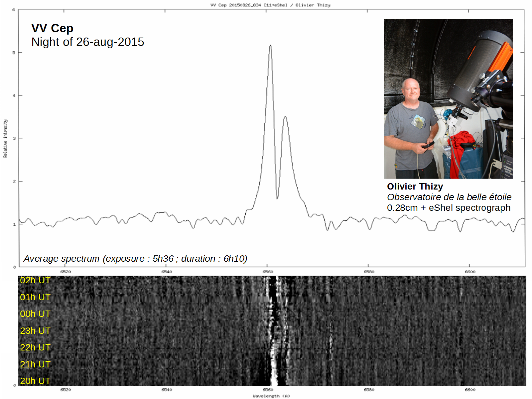Select the "23h UT" time marker
Image resolution: width=532 pixels, height=399 pixels.
click(x=35, y=331)
